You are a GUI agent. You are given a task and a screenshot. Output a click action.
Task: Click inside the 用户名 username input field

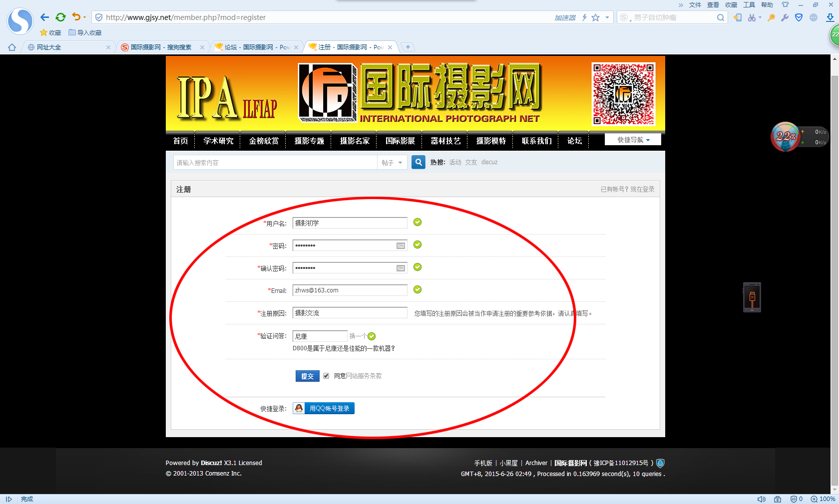(350, 223)
